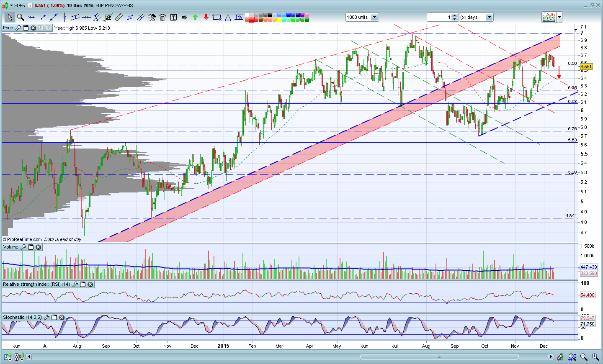Screen dimensions: 603x364
Task: Increase the timeframe number with up stepper
Action: click(455, 15)
